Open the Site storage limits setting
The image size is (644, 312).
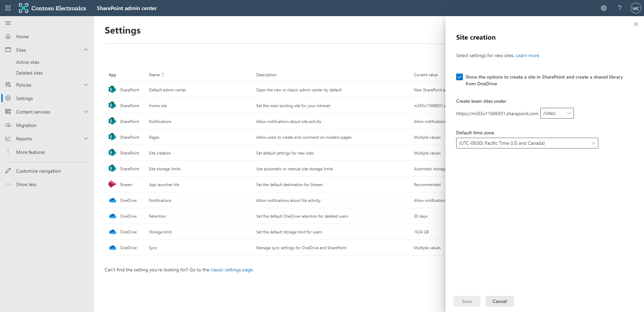point(165,169)
